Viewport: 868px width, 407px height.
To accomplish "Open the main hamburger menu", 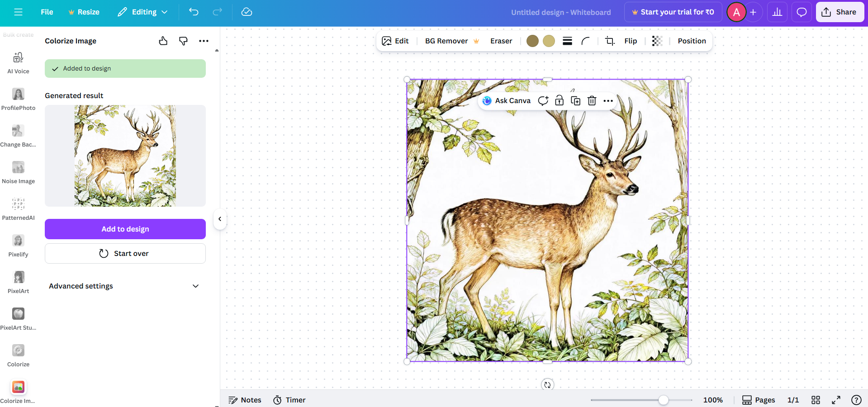I will tap(19, 12).
